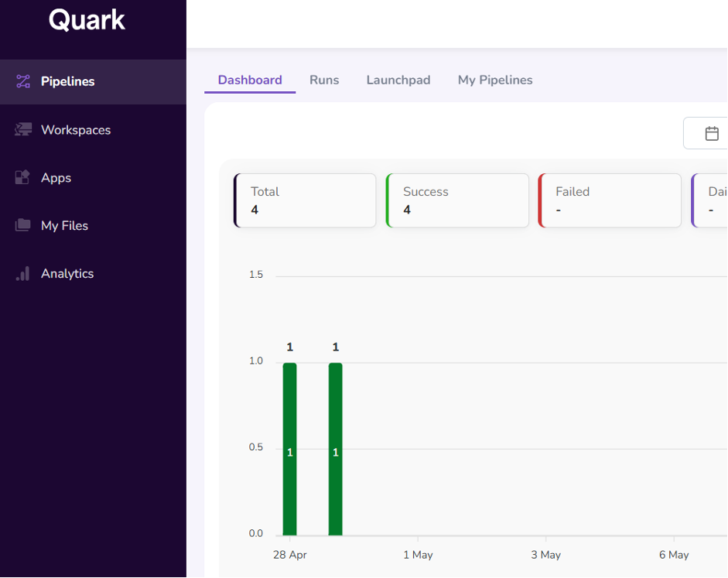
Task: Select the partially visible Daily stat card
Action: [710, 200]
